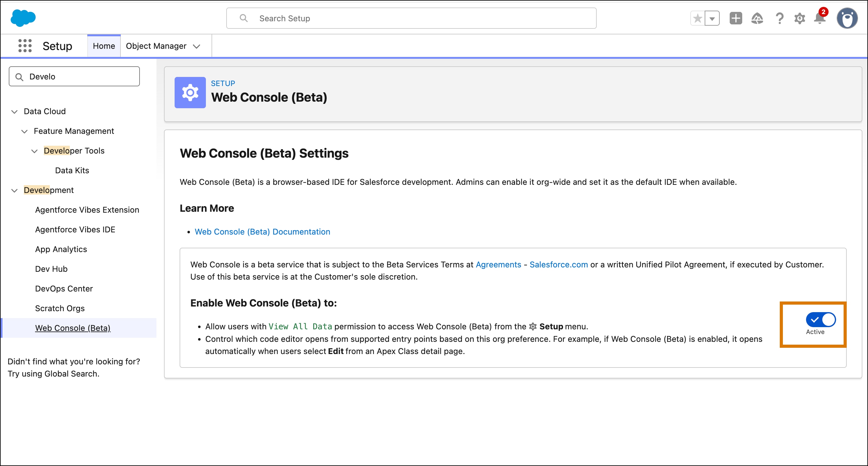The image size is (868, 466).
Task: Disable the Active toggle for Web Console
Action: click(x=821, y=320)
